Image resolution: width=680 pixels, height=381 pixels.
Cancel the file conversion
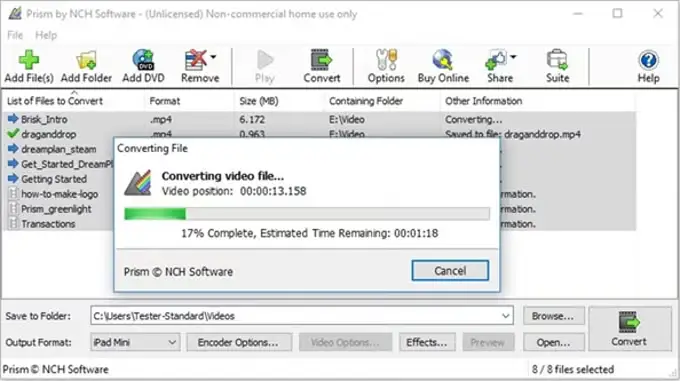click(x=450, y=270)
